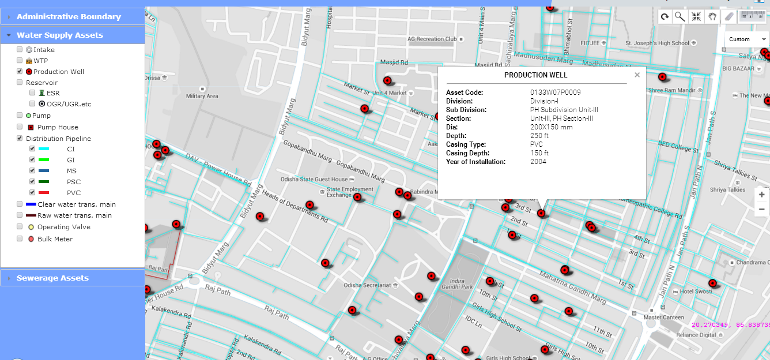Zoom out with the minus button
The image size is (770, 360).
pos(762,210)
